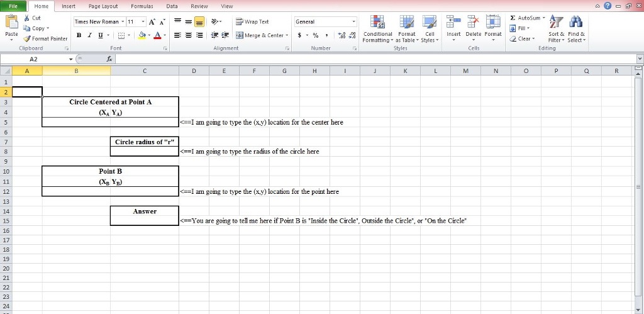Click the Fill Color paint bucket
The image size is (644, 314).
coord(142,36)
